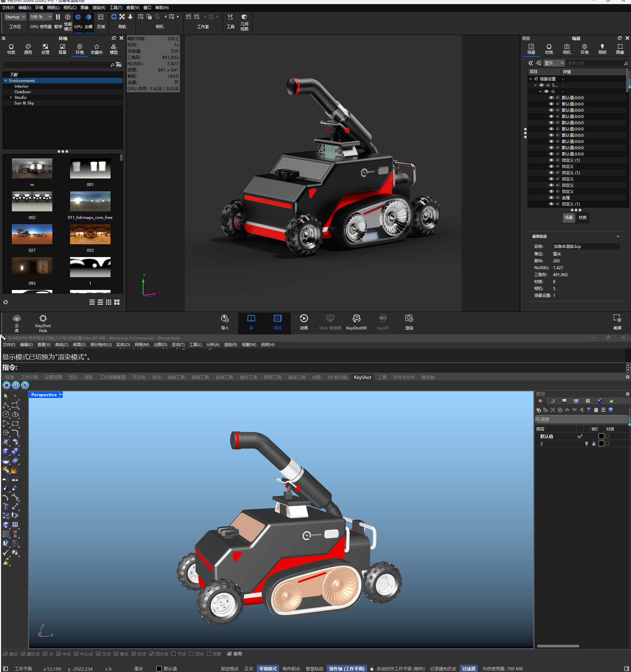This screenshot has height=672, width=631.
Task: Collapse the Environments tree folder
Action: pos(6,81)
